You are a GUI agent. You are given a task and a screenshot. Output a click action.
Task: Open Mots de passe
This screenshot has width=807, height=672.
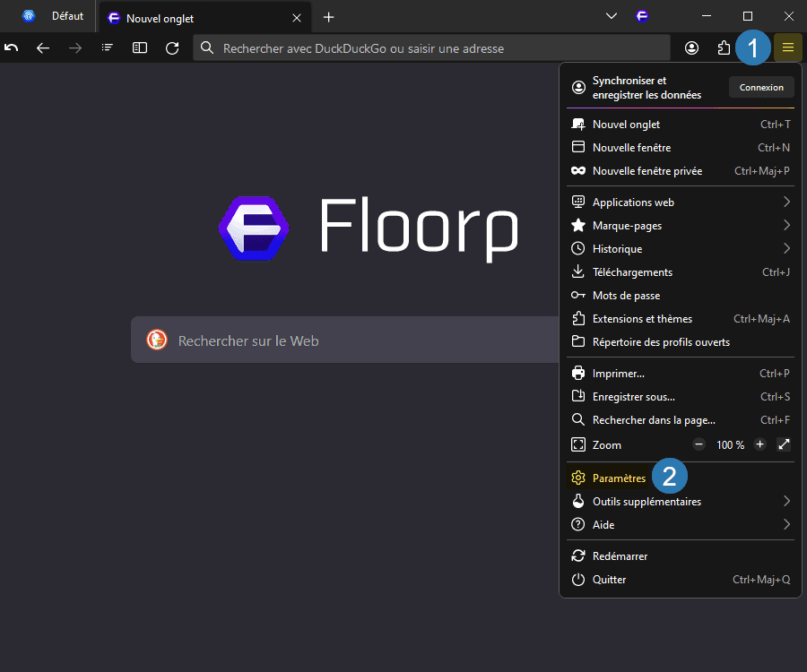point(681,295)
